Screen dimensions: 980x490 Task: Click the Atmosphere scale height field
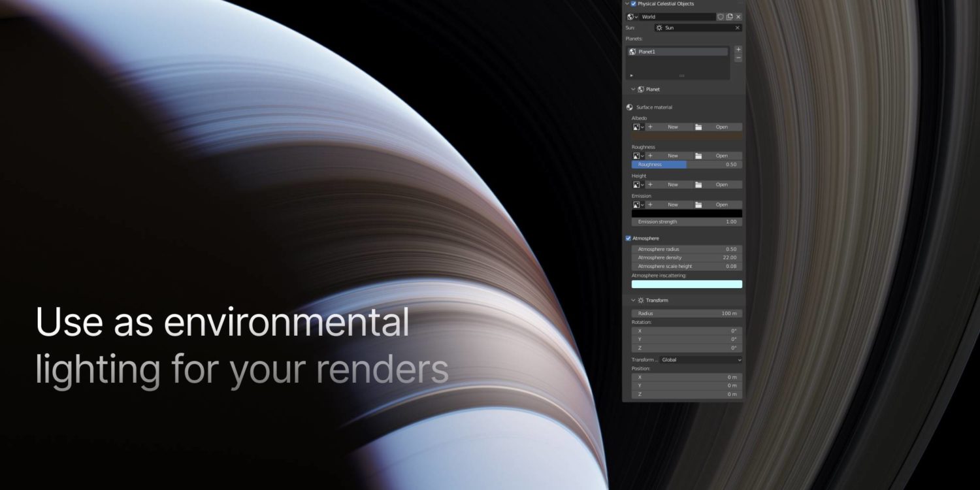[687, 266]
